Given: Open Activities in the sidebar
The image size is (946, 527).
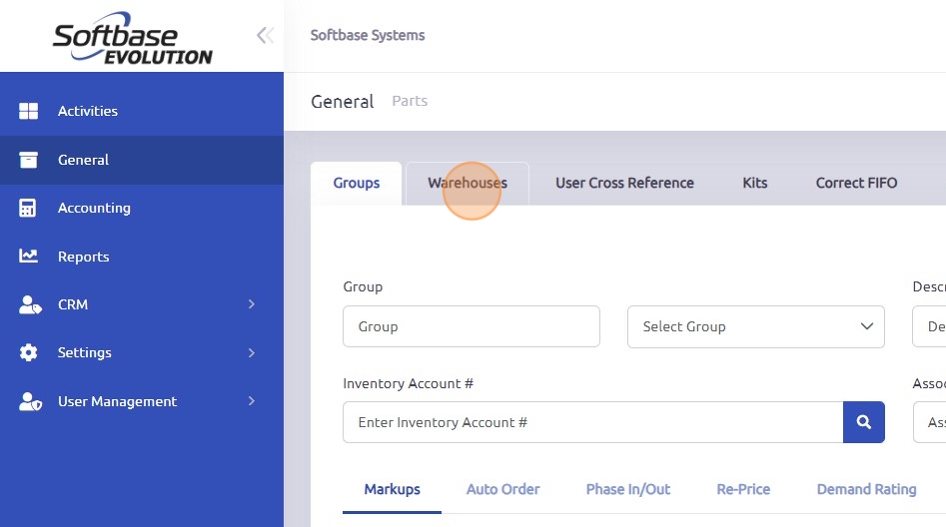Looking at the screenshot, I should [x=142, y=111].
